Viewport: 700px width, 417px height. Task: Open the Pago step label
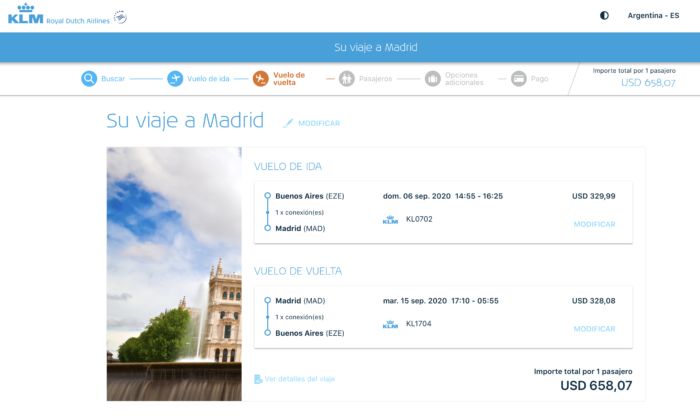coord(539,79)
